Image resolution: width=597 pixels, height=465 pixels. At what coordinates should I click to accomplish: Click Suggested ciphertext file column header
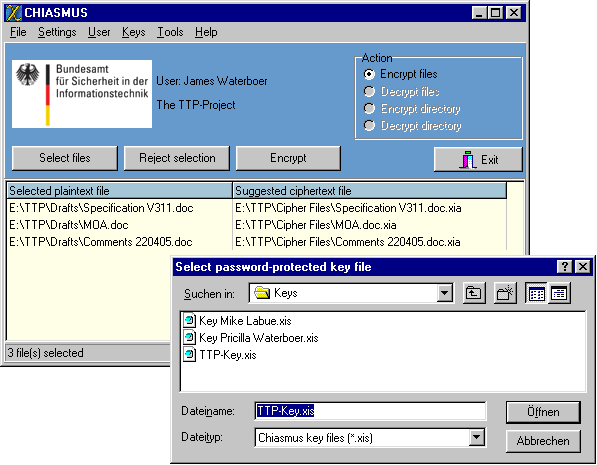[369, 191]
